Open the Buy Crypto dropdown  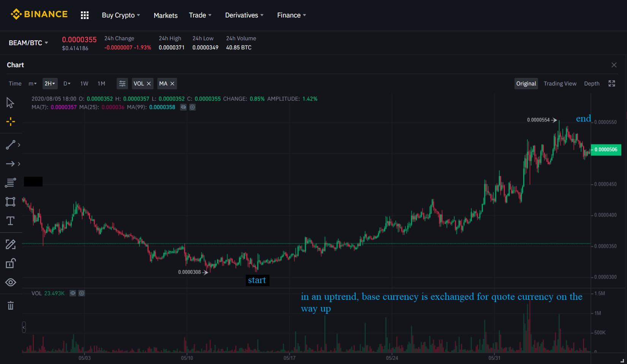[x=121, y=15]
